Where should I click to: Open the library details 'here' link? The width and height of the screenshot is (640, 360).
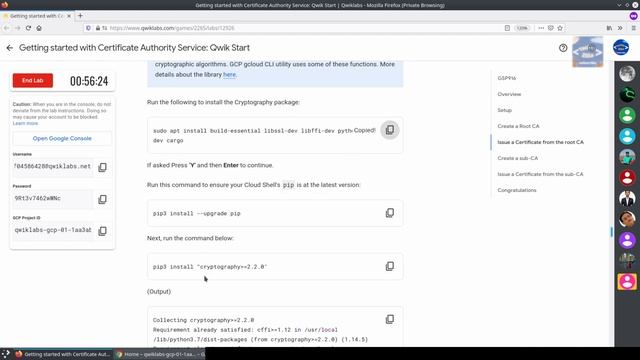[229, 75]
